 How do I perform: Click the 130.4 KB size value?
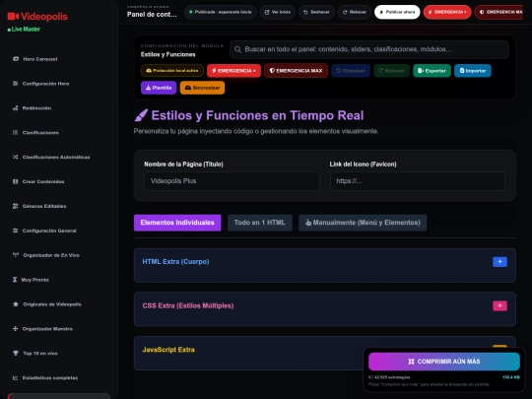pyautogui.click(x=511, y=377)
